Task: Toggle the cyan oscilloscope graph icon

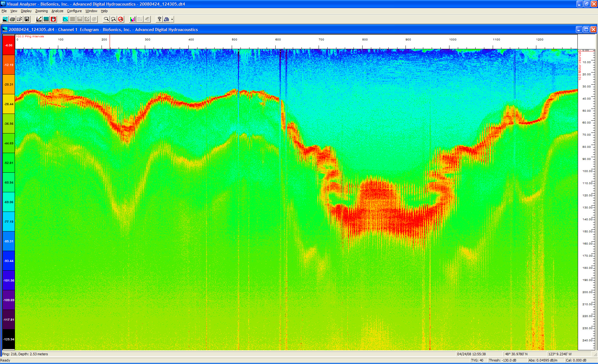Action: [65, 19]
